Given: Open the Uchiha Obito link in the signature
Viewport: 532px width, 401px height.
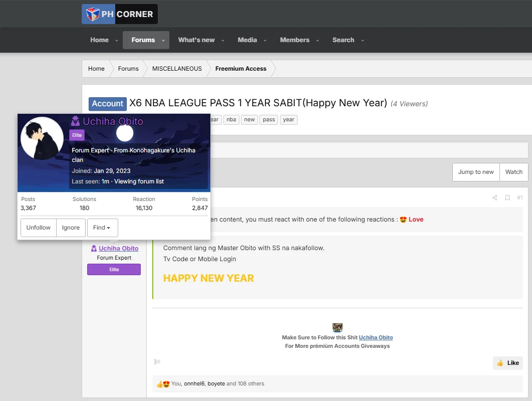Looking at the screenshot, I should [x=376, y=337].
